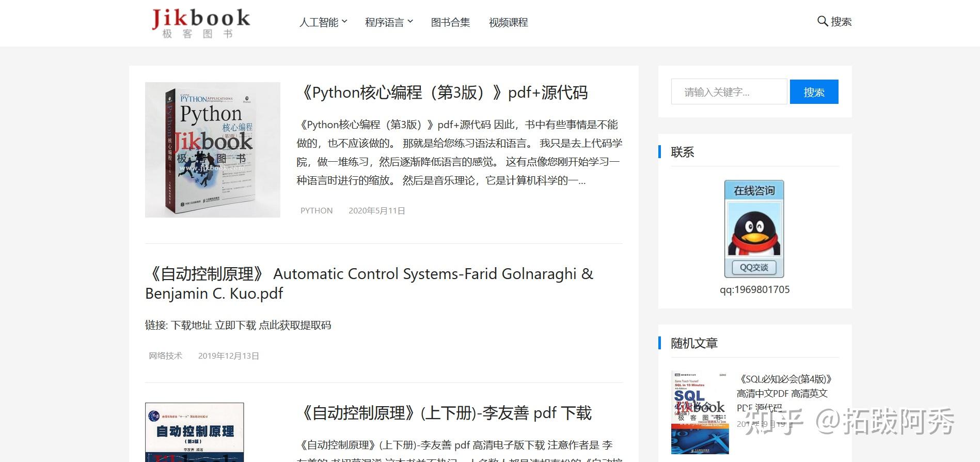Image resolution: width=980 pixels, height=462 pixels.
Task: Open SQL必知必会(第4版) random article link
Action: click(x=784, y=393)
